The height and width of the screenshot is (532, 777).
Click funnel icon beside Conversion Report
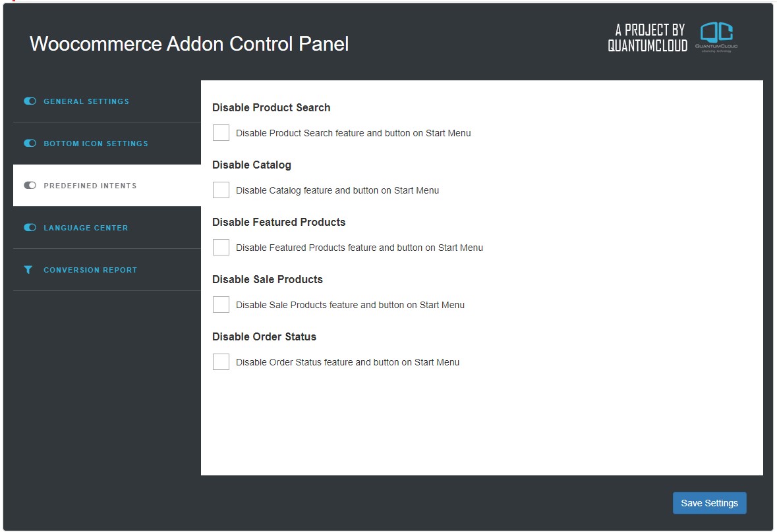[28, 270]
